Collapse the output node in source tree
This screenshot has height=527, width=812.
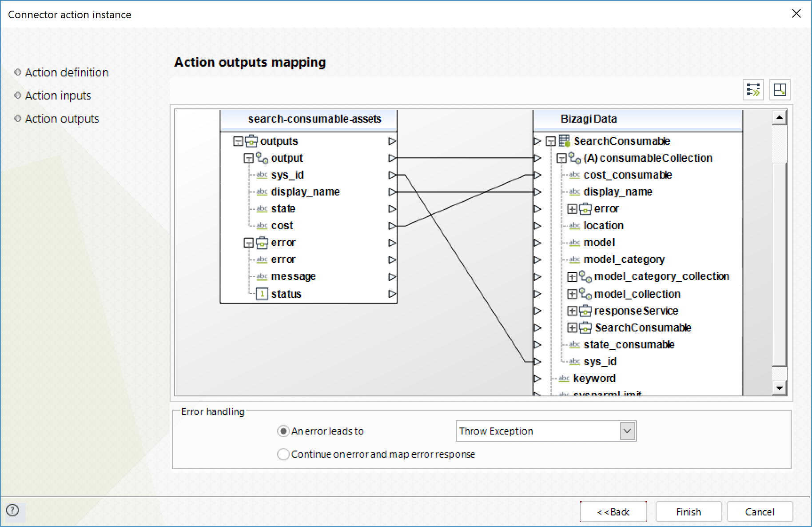click(249, 158)
